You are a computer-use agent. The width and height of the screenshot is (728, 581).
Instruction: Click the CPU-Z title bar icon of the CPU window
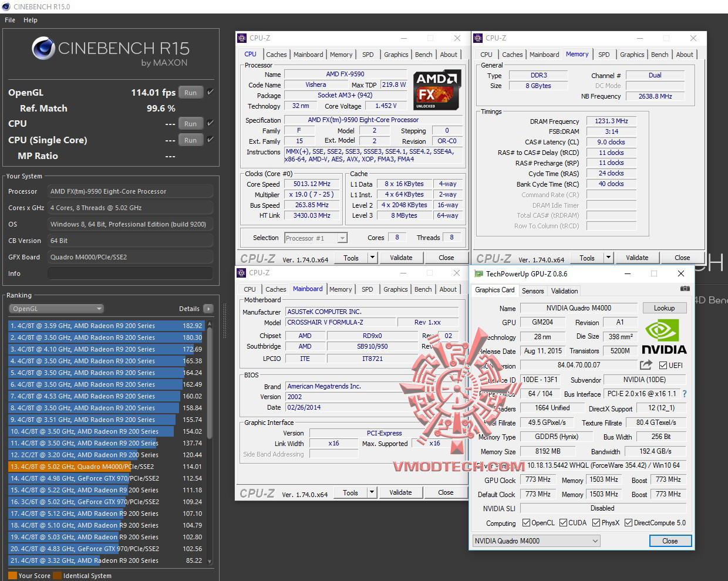tap(242, 38)
